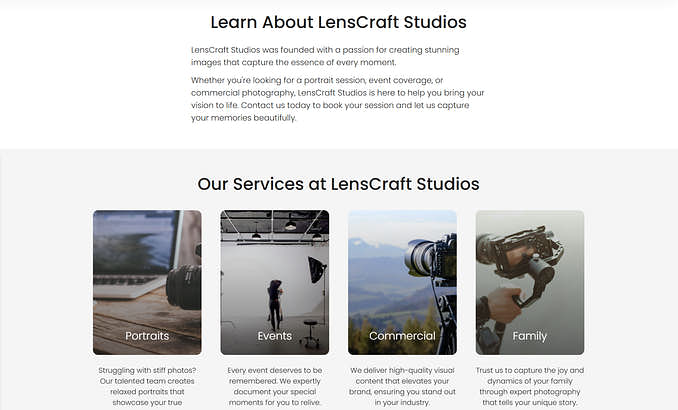Click the paragraph starting 'Whether you're looking'
The height and width of the screenshot is (410, 678).
pos(338,99)
